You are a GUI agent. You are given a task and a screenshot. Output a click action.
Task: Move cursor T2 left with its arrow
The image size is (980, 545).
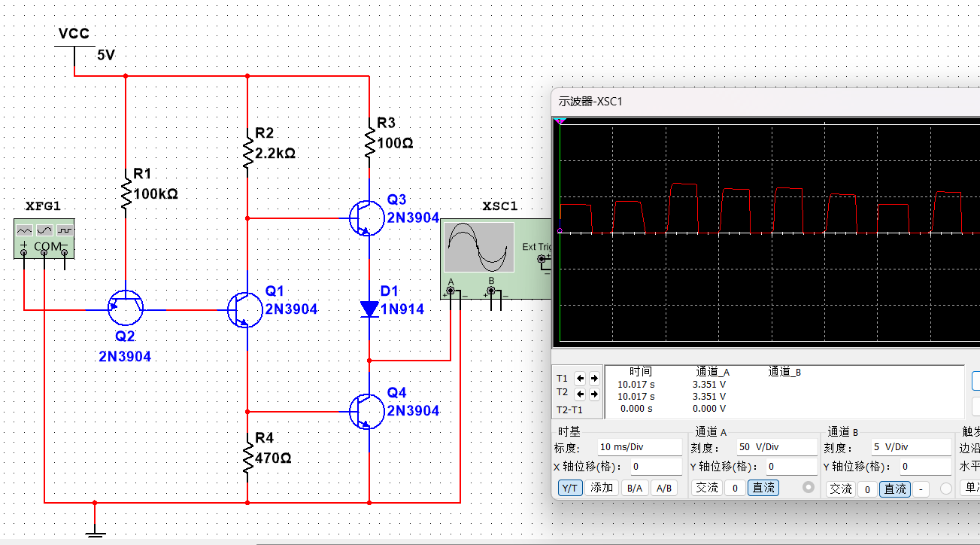click(581, 394)
